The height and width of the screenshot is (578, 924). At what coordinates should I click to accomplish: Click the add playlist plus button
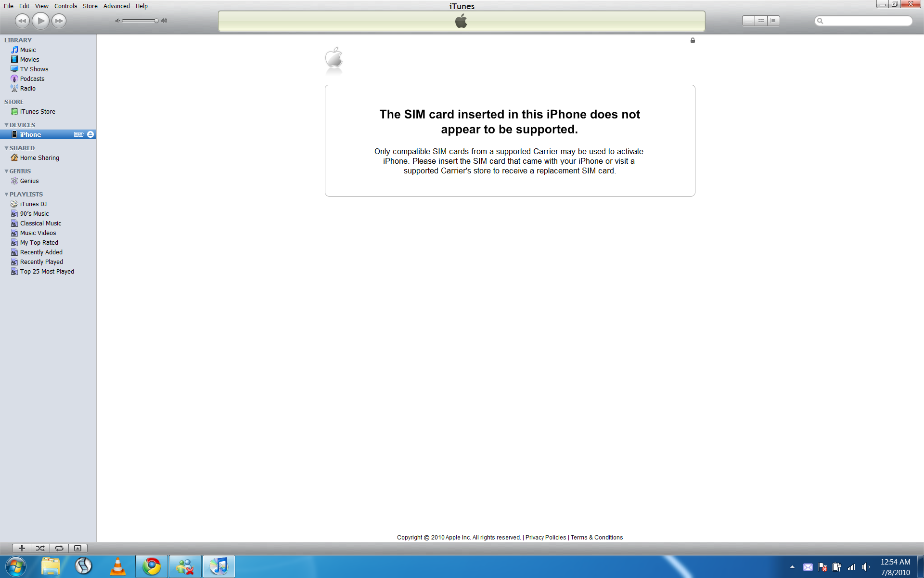tap(22, 548)
